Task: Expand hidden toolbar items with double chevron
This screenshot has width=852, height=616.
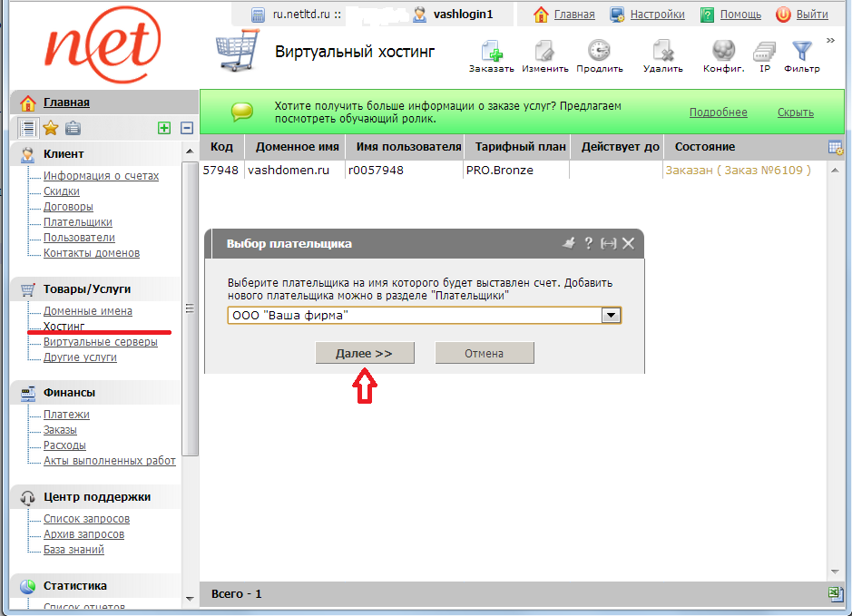Action: pyautogui.click(x=830, y=40)
